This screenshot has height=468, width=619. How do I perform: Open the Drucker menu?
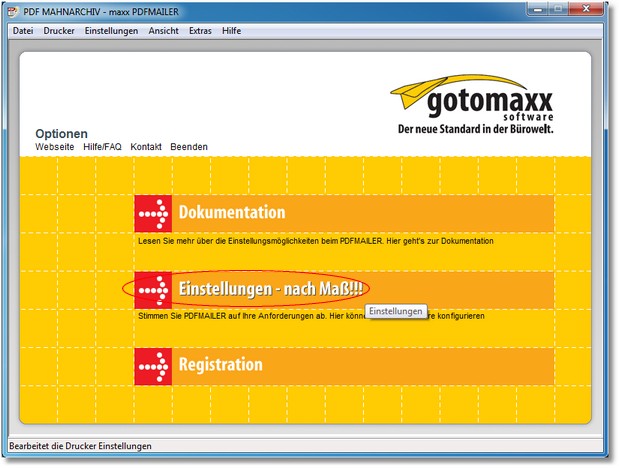tap(59, 31)
